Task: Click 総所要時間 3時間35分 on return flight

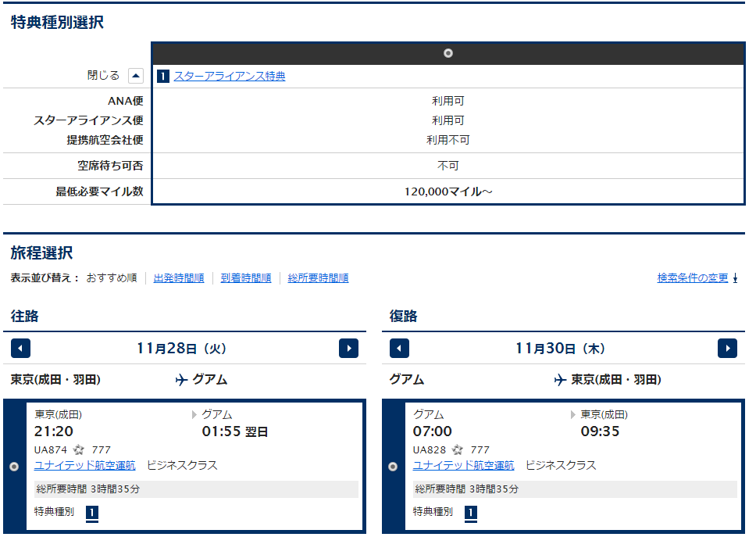Action: [466, 489]
